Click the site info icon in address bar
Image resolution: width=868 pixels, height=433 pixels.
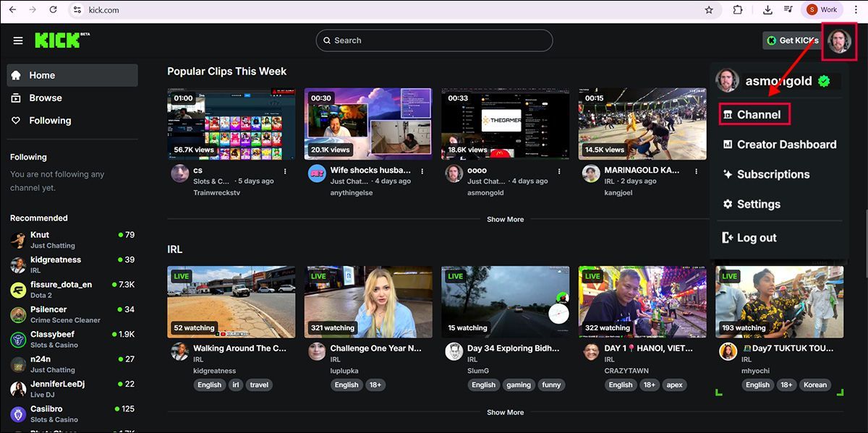tap(78, 10)
